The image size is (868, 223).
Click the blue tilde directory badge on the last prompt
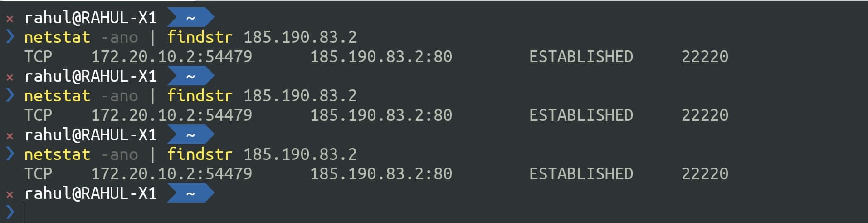[x=190, y=193]
